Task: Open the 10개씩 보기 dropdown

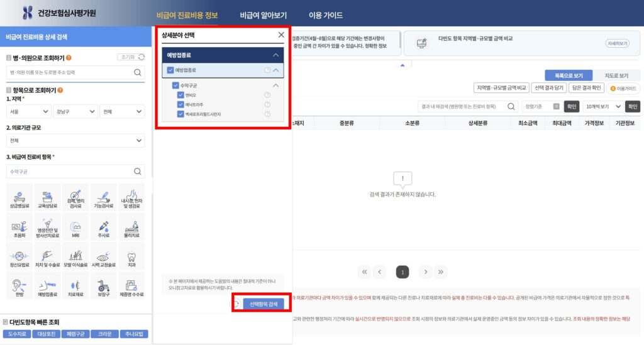Action: click(603, 106)
